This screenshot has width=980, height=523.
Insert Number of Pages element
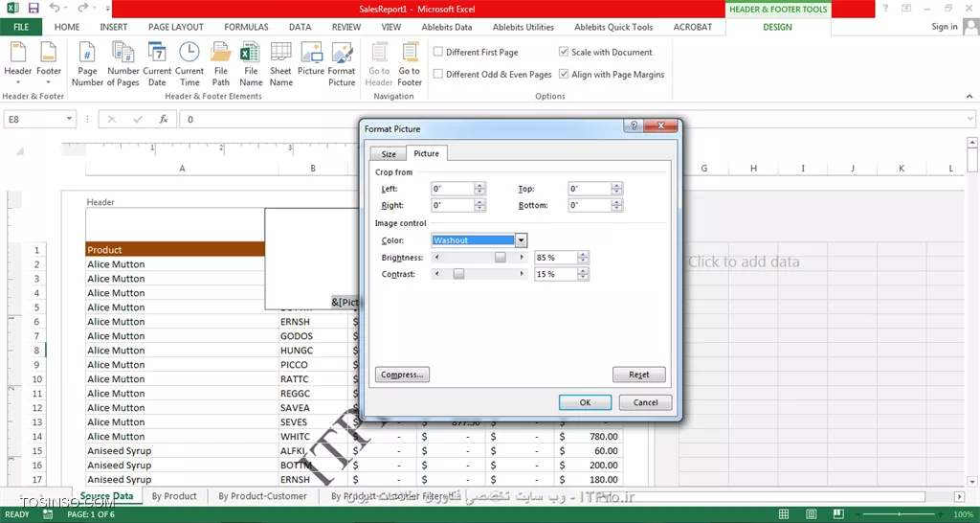coord(123,63)
